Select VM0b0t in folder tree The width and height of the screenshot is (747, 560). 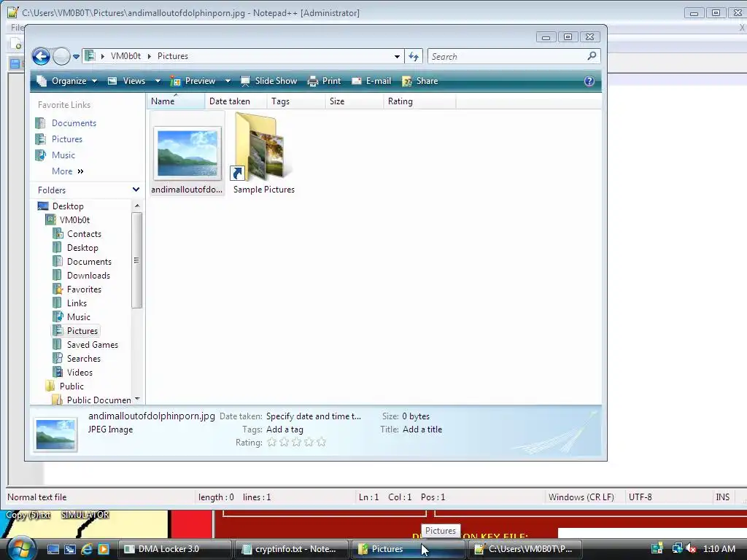(x=74, y=220)
